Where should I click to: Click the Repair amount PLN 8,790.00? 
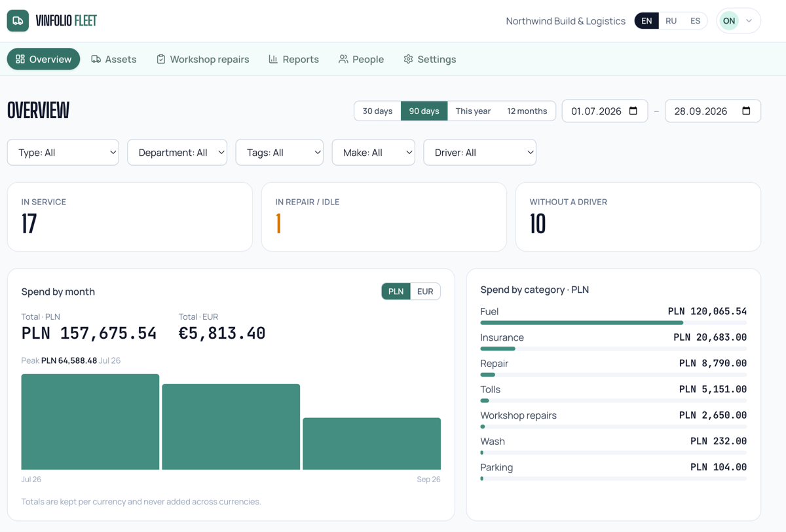(x=713, y=363)
